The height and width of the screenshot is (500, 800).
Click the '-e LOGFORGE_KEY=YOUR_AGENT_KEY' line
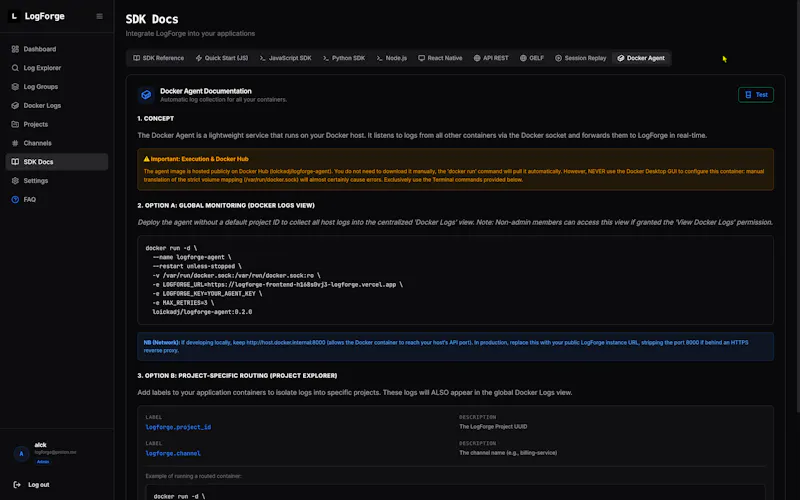207,294
